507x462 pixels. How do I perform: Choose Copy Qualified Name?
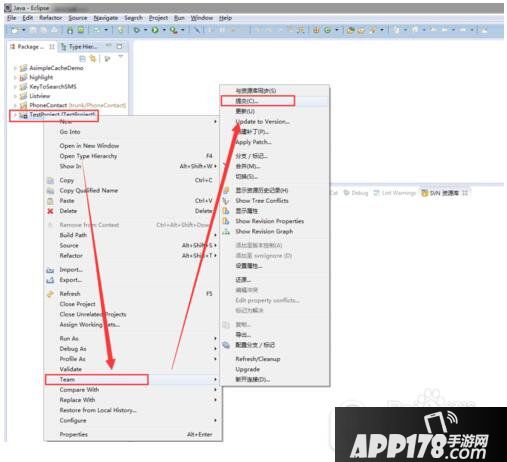pyautogui.click(x=89, y=191)
